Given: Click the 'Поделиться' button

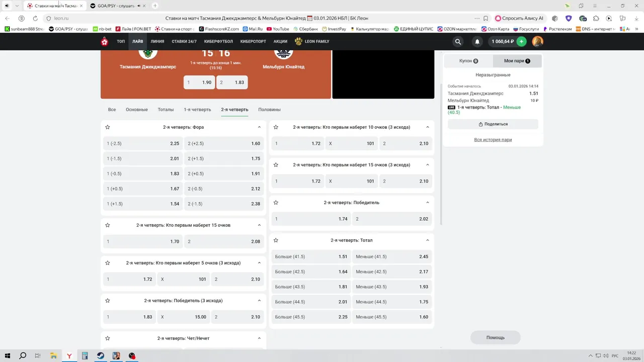Looking at the screenshot, I should click(x=493, y=124).
